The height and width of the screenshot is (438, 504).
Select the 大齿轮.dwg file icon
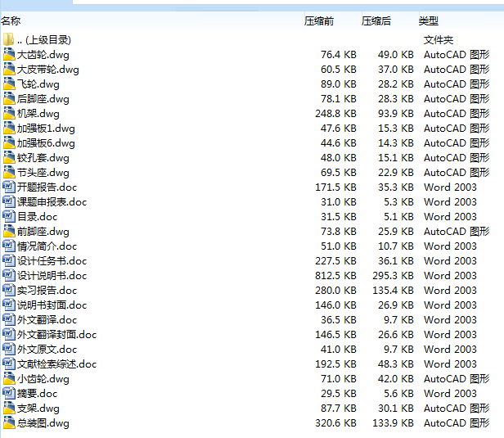[9, 54]
